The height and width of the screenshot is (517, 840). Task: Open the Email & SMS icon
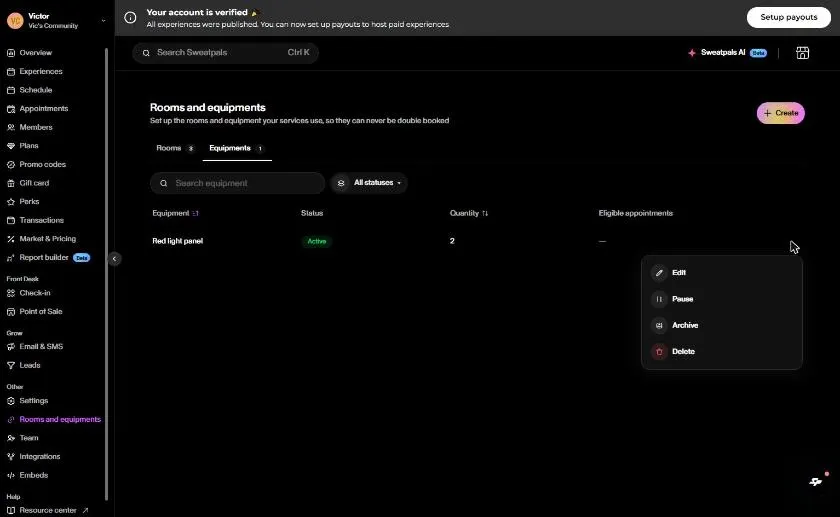coord(11,347)
